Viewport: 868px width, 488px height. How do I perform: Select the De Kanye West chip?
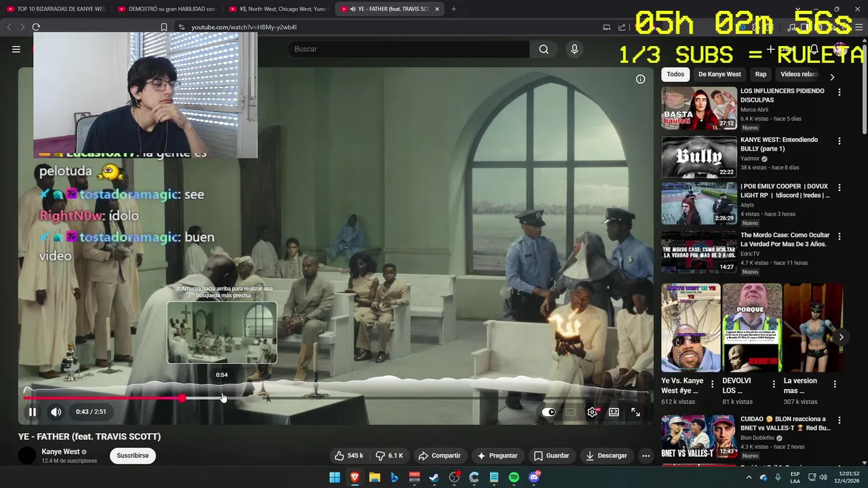(719, 74)
